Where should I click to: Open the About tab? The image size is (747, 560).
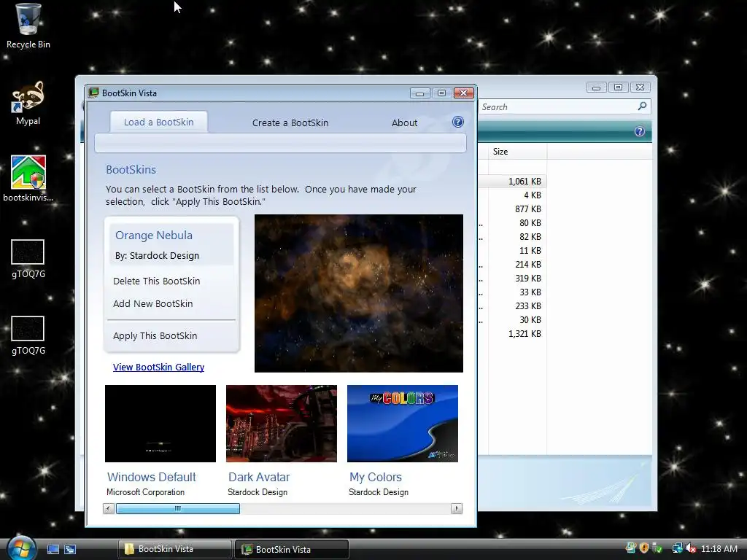click(404, 122)
